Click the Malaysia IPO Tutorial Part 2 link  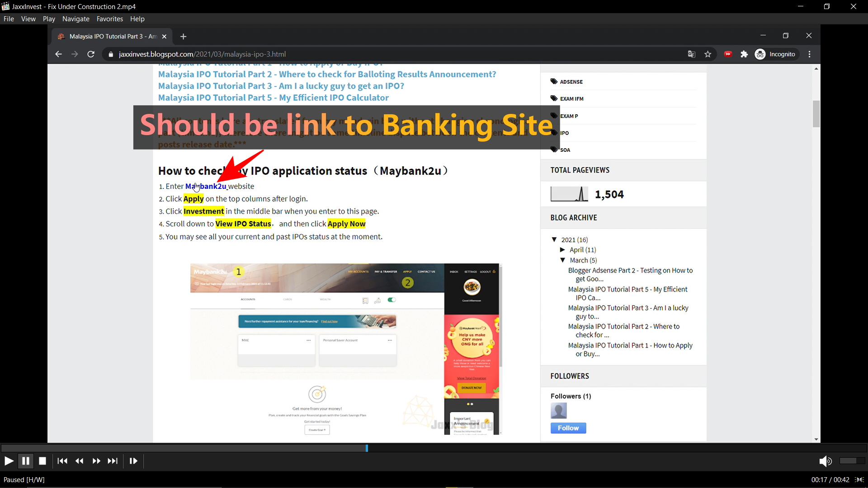click(327, 74)
